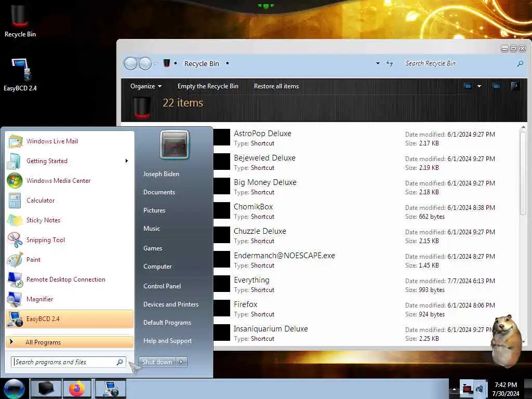Screen dimensions: 532x399
Task: Click Restore all items
Action: [276, 86]
